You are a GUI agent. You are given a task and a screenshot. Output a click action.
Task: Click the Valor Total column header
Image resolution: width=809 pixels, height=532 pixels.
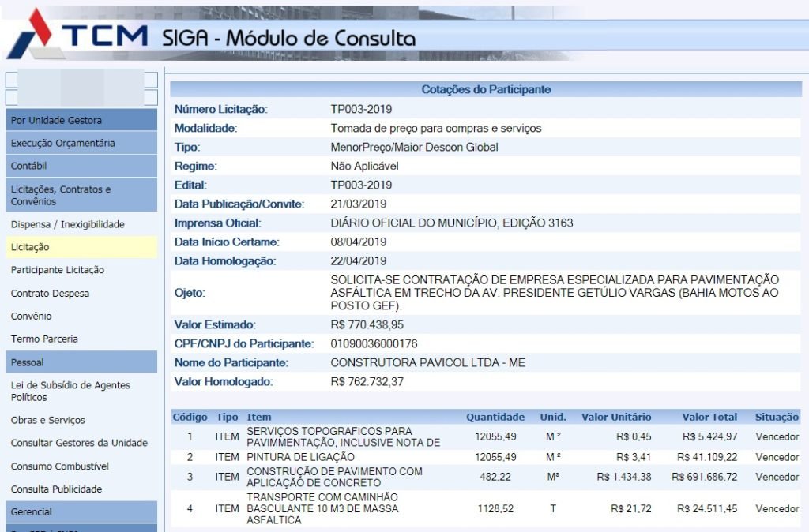tap(710, 417)
